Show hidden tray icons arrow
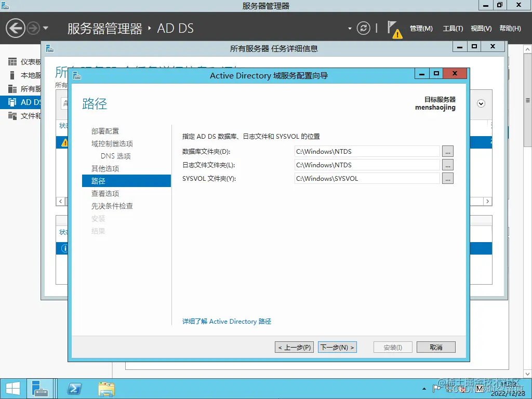Viewport: 532px width, 399px height. (x=424, y=389)
